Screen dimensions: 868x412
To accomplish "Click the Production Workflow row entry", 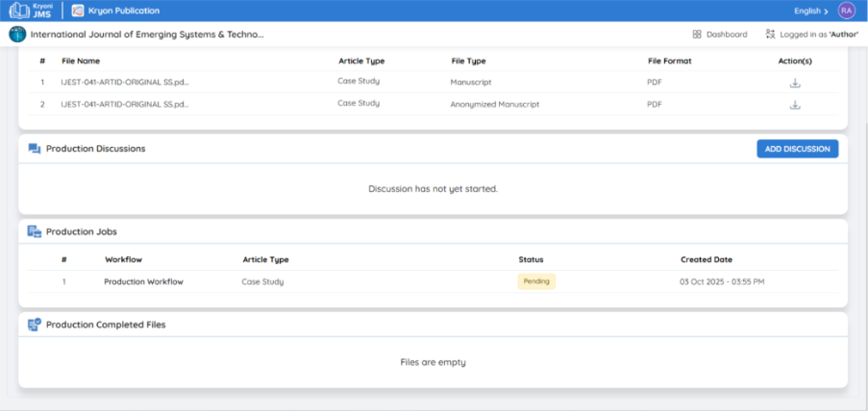I will (143, 281).
